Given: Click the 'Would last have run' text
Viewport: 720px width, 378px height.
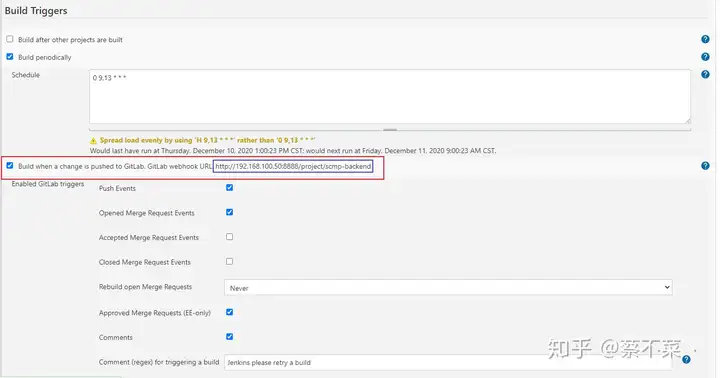Looking at the screenshot, I should [293, 151].
